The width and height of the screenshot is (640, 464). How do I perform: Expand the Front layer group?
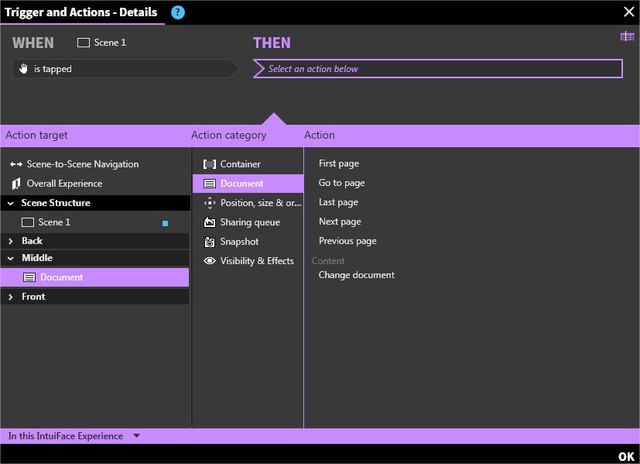[x=11, y=297]
